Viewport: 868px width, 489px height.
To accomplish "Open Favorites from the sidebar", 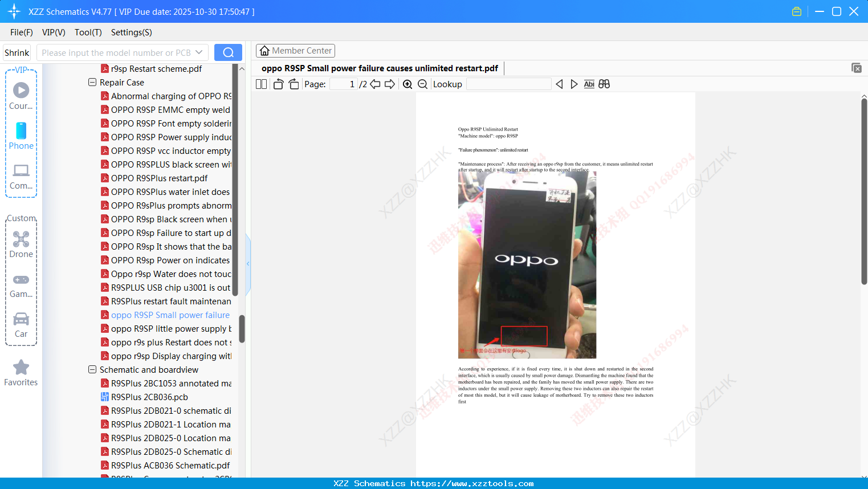I will coord(21,373).
